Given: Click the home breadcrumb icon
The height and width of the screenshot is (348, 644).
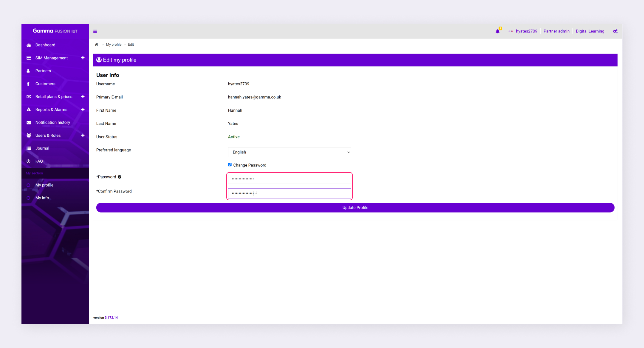Looking at the screenshot, I should pos(96,44).
